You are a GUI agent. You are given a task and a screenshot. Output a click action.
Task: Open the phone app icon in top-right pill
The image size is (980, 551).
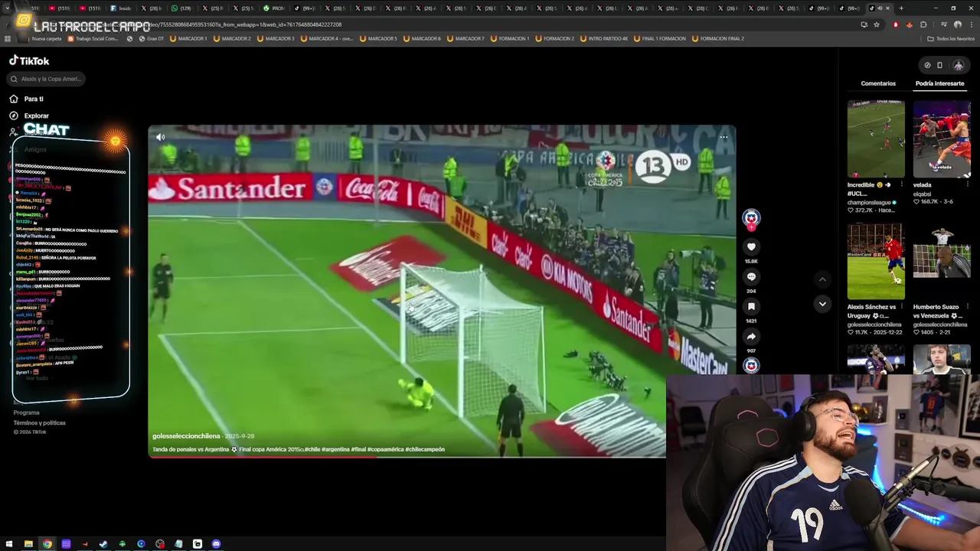tap(940, 65)
